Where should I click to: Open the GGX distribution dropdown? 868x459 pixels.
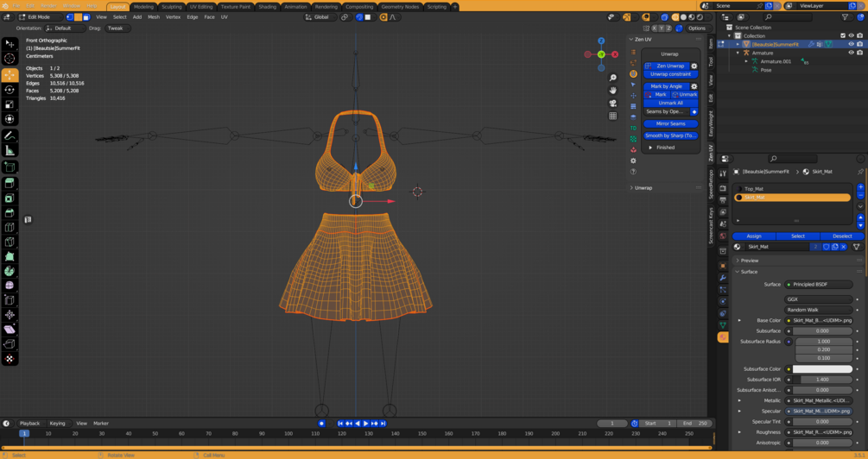coord(819,299)
